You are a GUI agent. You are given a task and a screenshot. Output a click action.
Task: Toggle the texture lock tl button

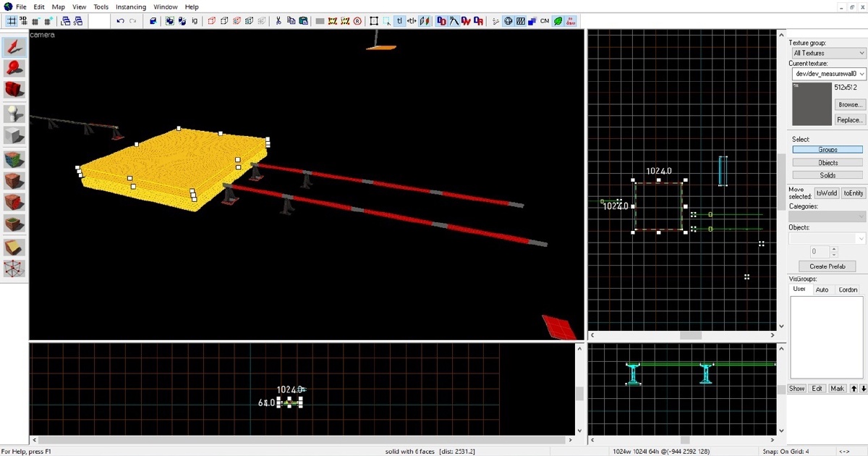pos(399,21)
